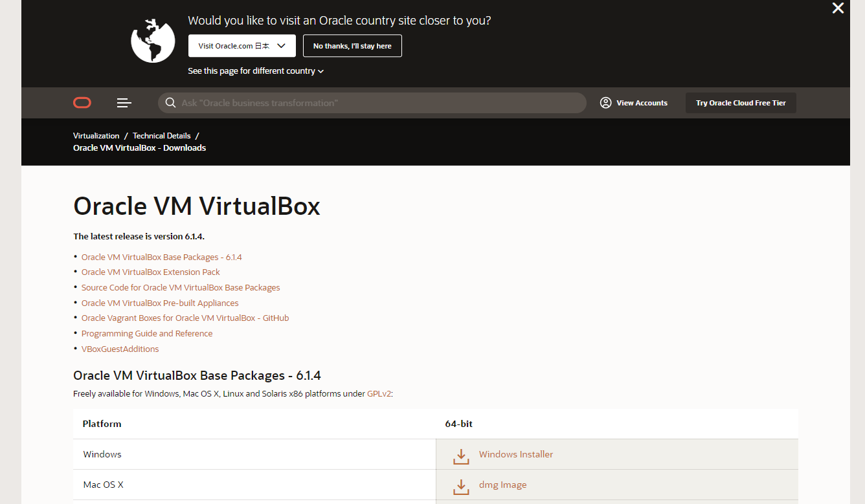Click the Base Packages - 6.1.4 section heading
This screenshot has width=865, height=504.
[197, 376]
